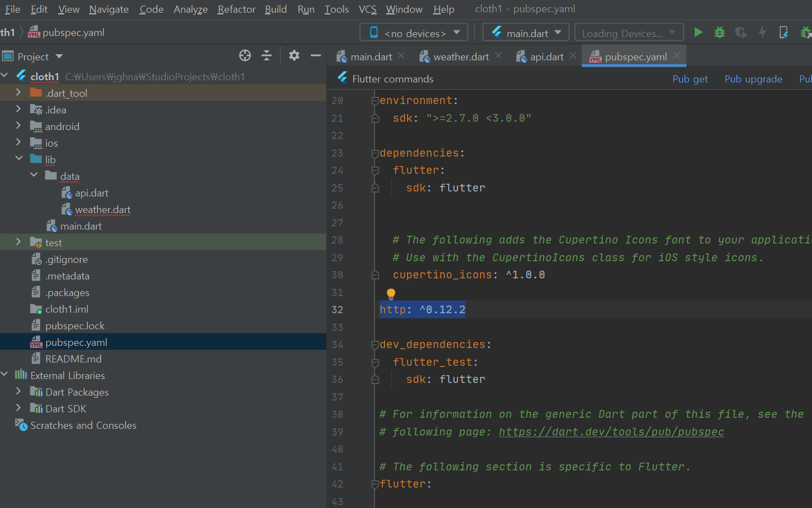Screen dimensions: 812x508
Task: Select main.dart in the project tree
Action: point(81,226)
